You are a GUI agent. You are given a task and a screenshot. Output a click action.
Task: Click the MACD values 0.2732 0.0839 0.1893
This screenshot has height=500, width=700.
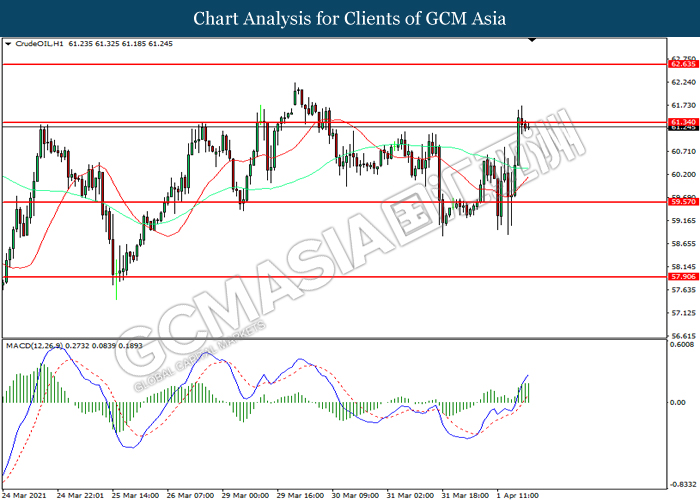coord(104,346)
